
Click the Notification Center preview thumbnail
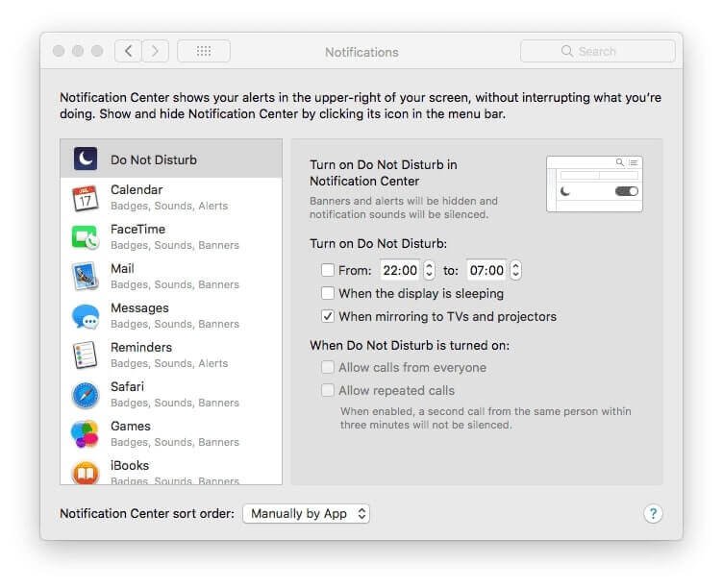[x=594, y=184]
